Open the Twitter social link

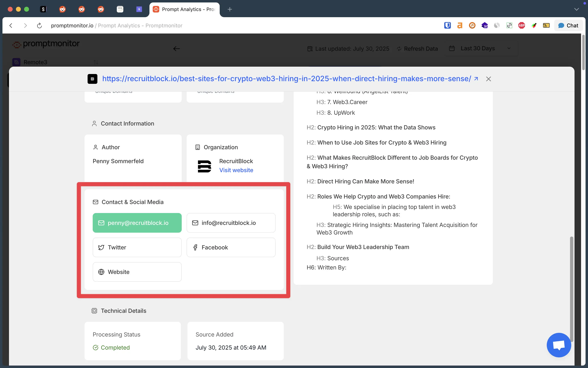tap(137, 247)
